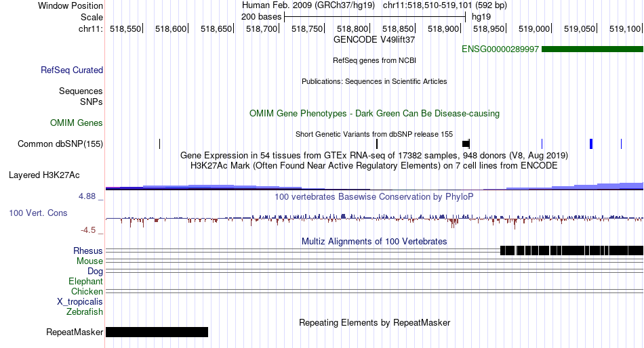This screenshot has height=348, width=644.
Task: Click the Mouse alignment row label
Action: [x=89, y=261]
